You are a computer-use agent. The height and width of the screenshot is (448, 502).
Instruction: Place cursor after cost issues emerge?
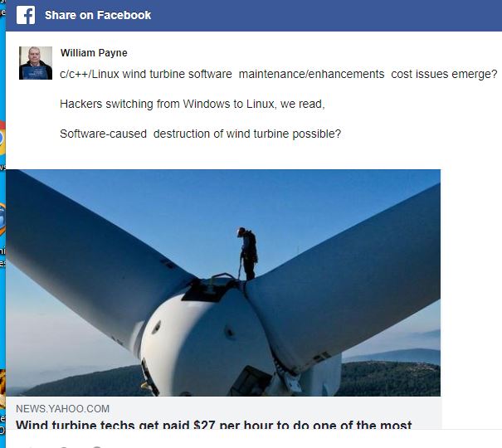point(497,74)
